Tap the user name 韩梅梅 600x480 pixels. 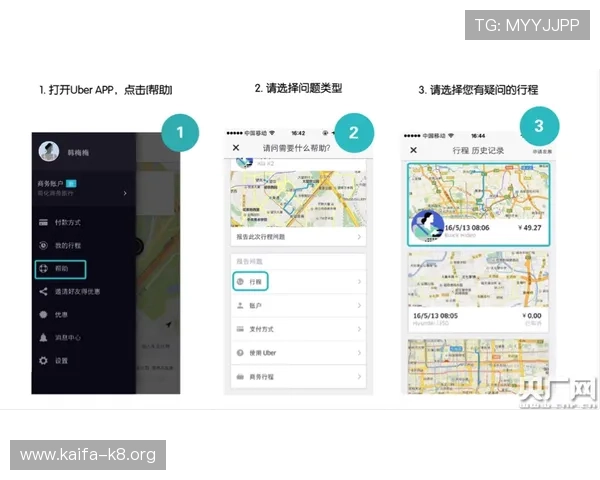(x=78, y=153)
